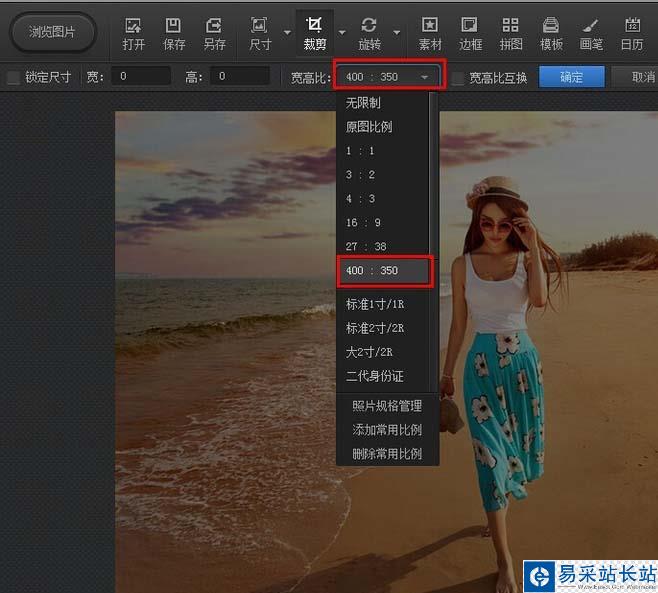Open the 模板 template tool

551,34
